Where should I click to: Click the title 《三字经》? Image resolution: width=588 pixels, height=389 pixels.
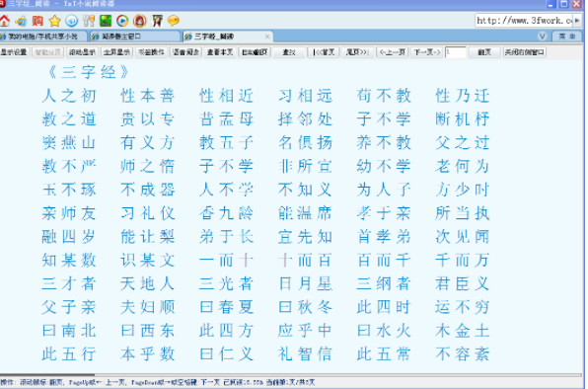click(x=88, y=72)
